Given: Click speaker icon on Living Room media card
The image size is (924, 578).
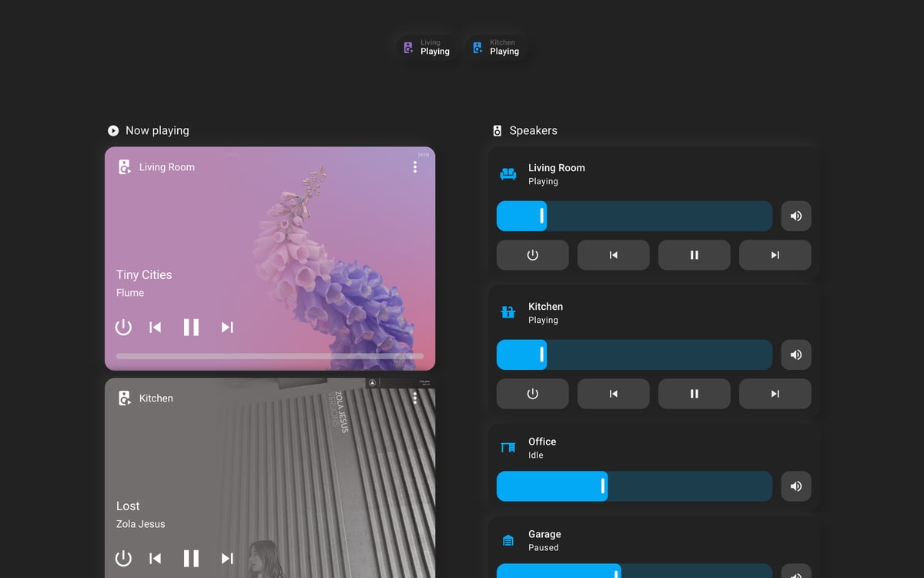Looking at the screenshot, I should (124, 167).
